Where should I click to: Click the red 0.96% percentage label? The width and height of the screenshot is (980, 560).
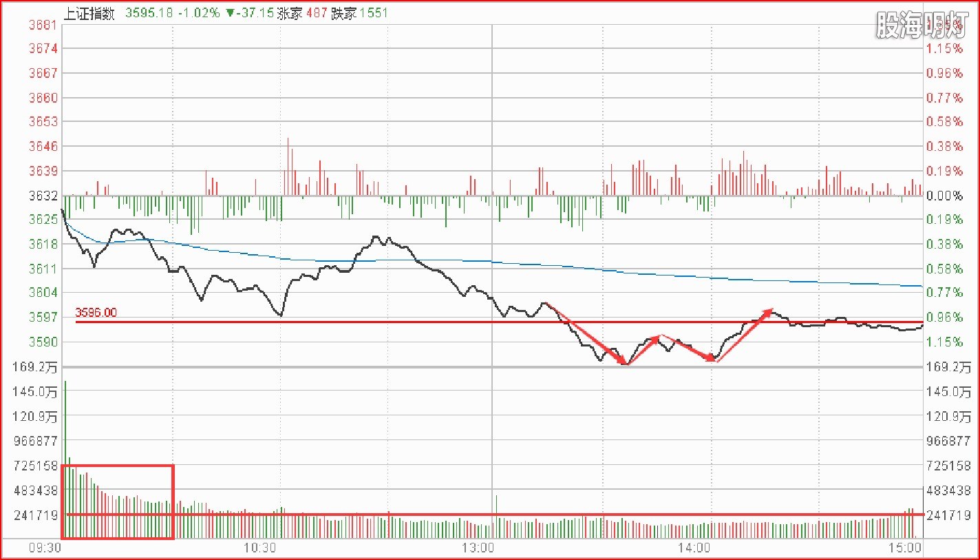pos(945,73)
